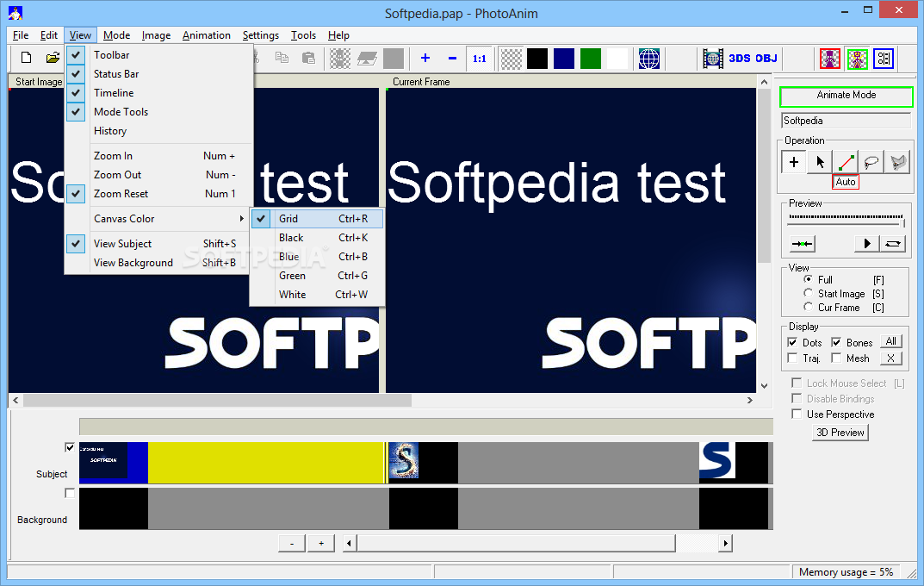Enable the Mesh display checkbox

click(x=836, y=358)
